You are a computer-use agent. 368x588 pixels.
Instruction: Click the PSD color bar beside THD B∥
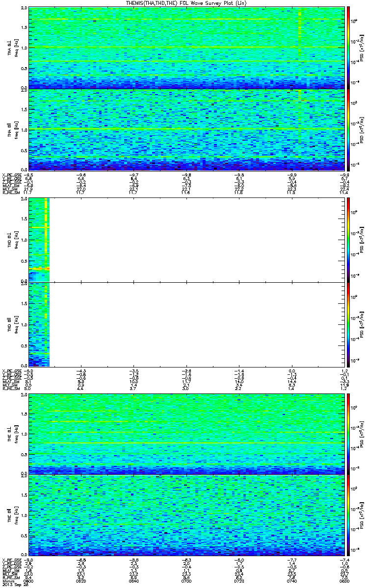(x=348, y=324)
